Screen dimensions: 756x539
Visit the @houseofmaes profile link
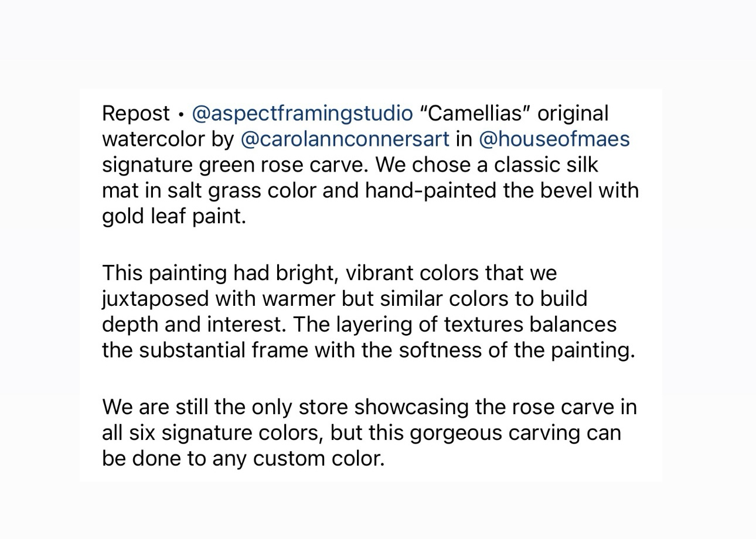(x=554, y=139)
